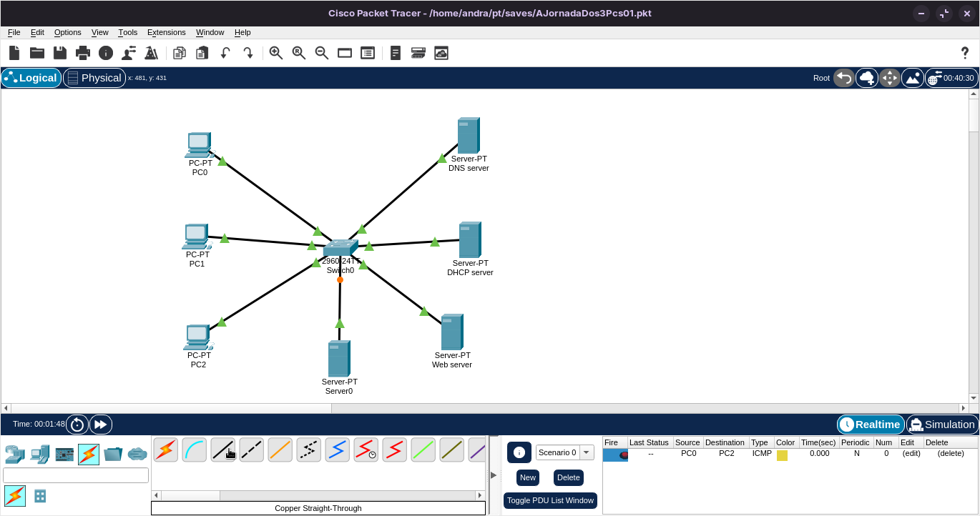
Task: Select the Multiuser Connection cloud category
Action: click(x=137, y=454)
